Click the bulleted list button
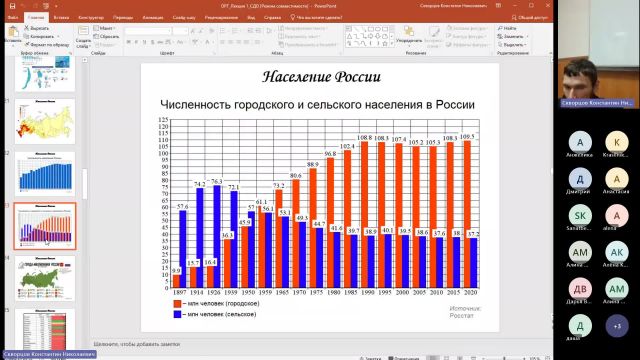This screenshot has width=640, height=360. tap(223, 31)
